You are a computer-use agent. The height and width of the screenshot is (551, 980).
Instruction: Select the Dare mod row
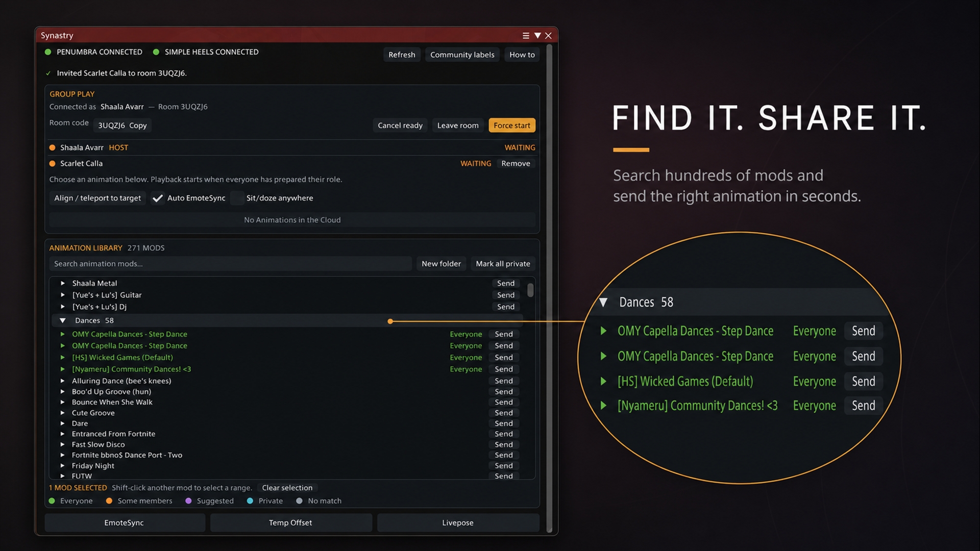(x=286, y=423)
